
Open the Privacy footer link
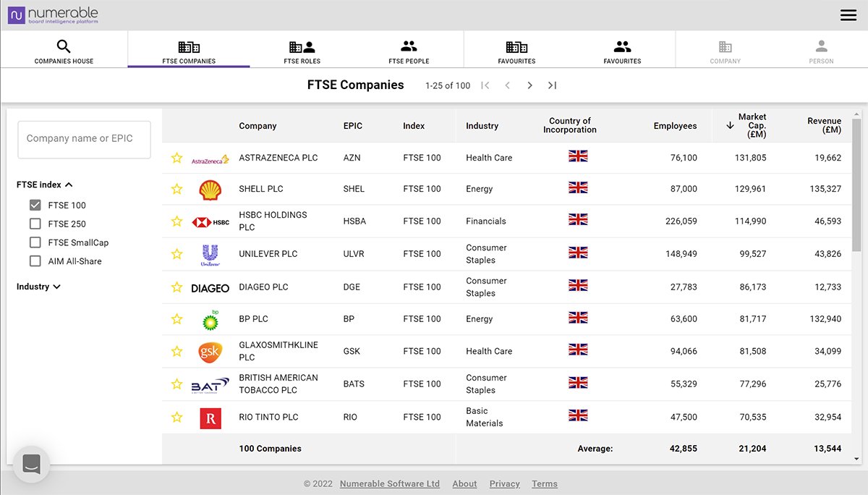click(504, 483)
